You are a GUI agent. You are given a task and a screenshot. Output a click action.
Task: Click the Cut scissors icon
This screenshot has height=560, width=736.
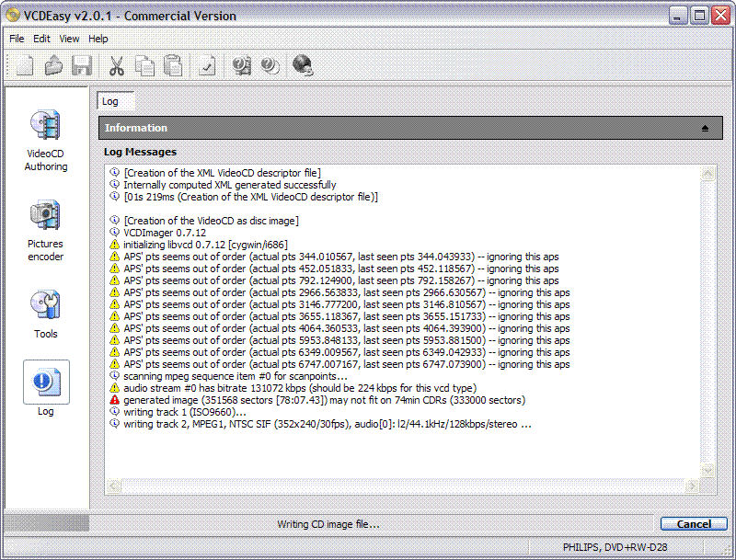coord(117,65)
